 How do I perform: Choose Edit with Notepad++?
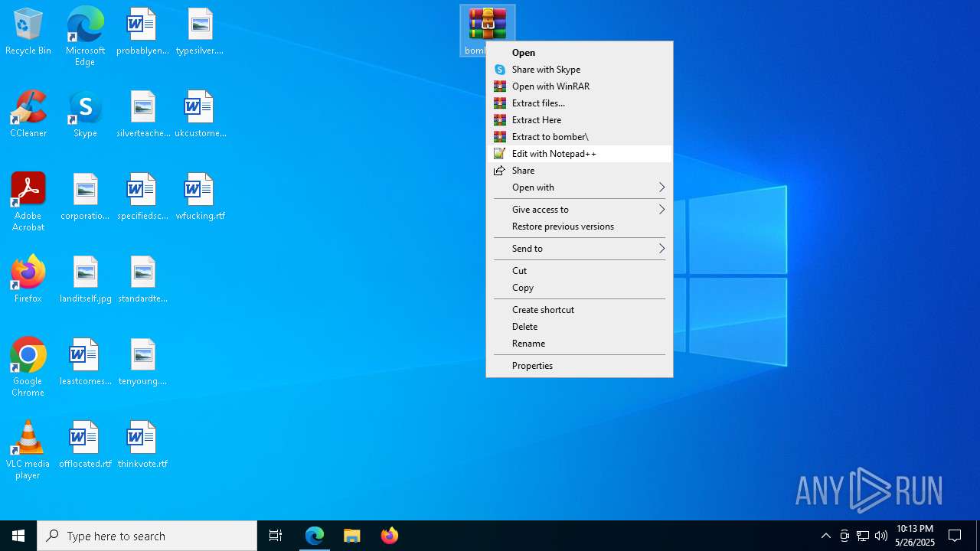[x=580, y=154]
